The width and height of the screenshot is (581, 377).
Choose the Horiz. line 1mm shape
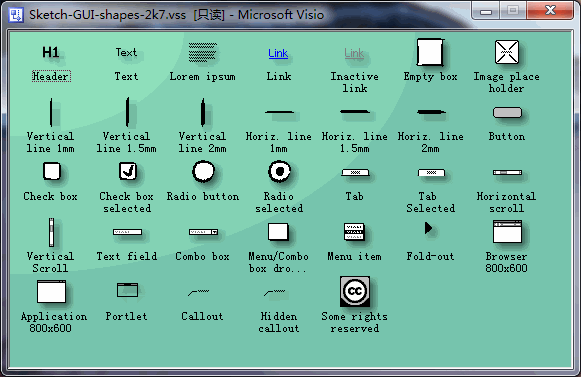(x=280, y=112)
